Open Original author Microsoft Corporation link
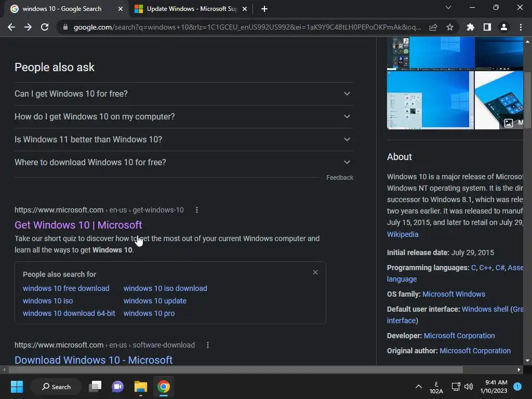This screenshot has height=399, width=532. point(475,351)
